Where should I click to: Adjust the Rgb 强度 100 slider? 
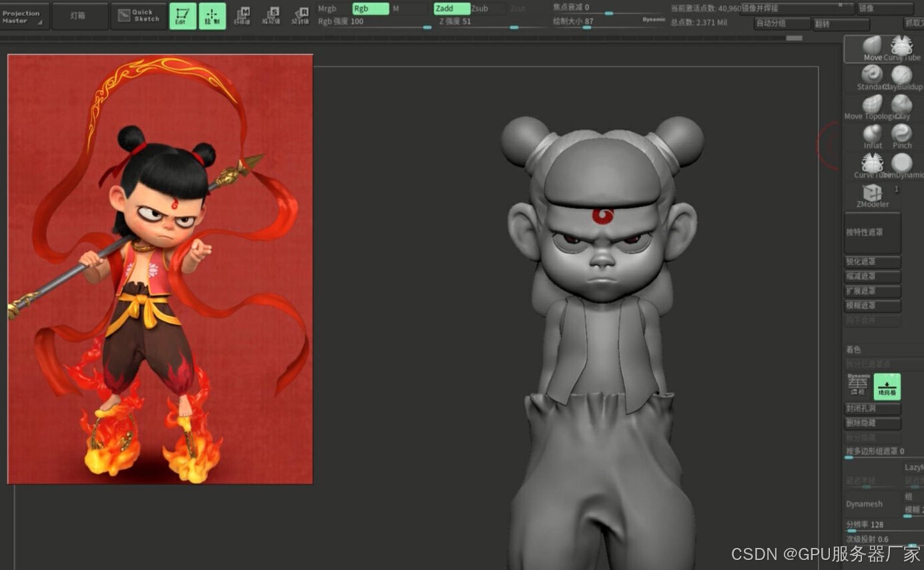[374, 23]
